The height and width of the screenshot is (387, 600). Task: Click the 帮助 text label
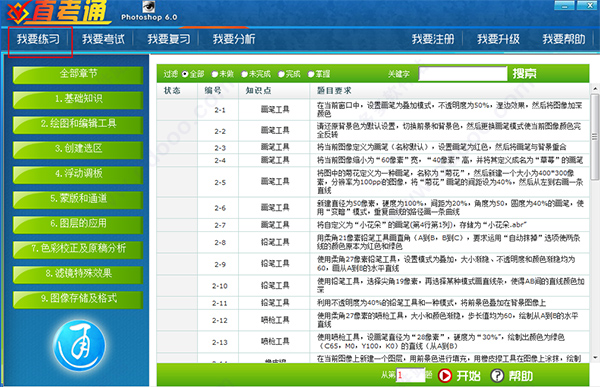point(521,376)
